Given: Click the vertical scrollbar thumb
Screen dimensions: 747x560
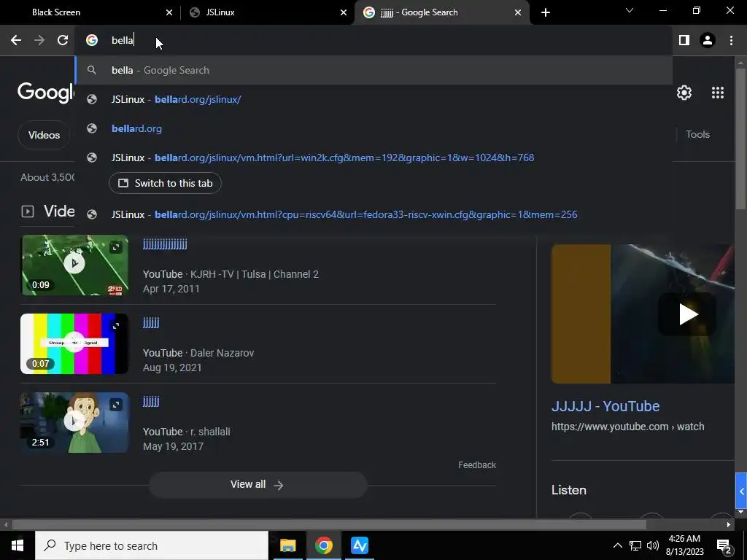Looking at the screenshot, I should pyautogui.click(x=740, y=138).
